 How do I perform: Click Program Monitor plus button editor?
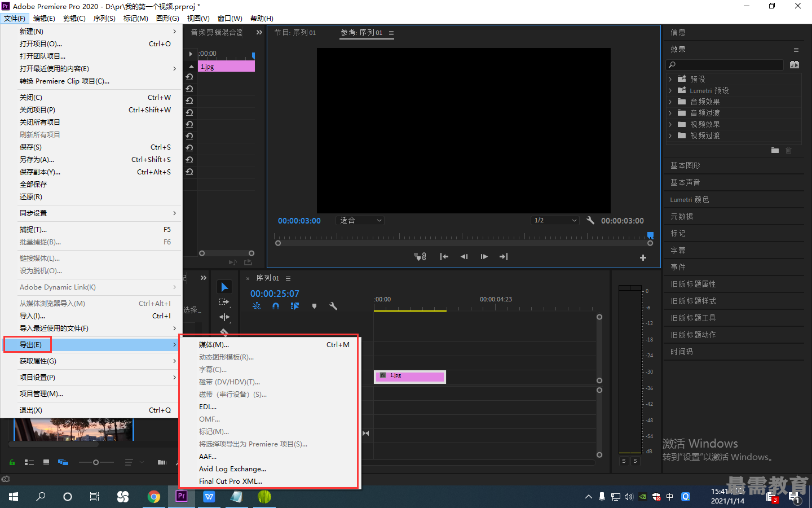(x=643, y=257)
